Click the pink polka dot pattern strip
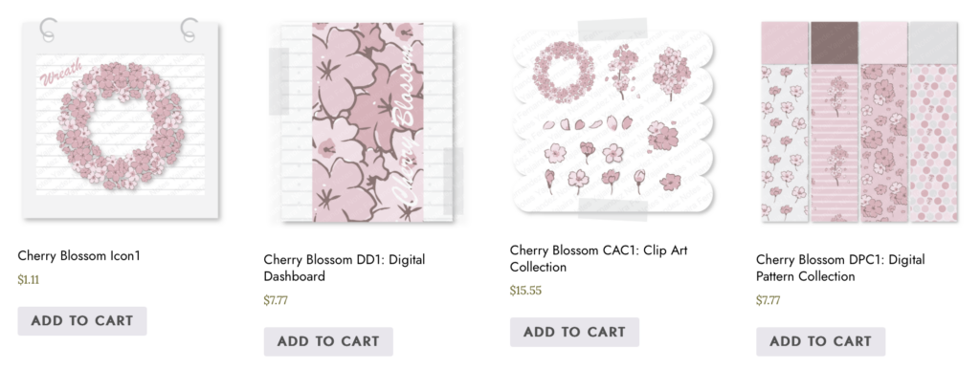Image resolution: width=980 pixels, height=369 pixels. 933,143
